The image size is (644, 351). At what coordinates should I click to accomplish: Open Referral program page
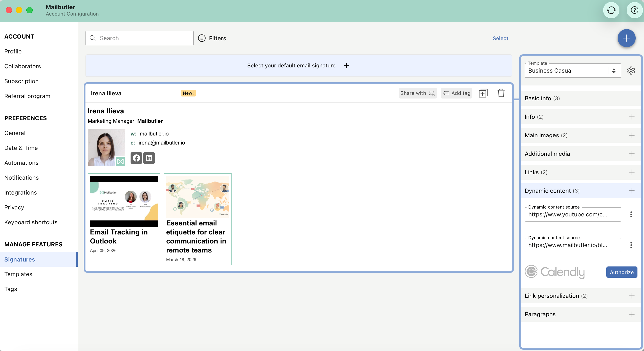click(27, 96)
